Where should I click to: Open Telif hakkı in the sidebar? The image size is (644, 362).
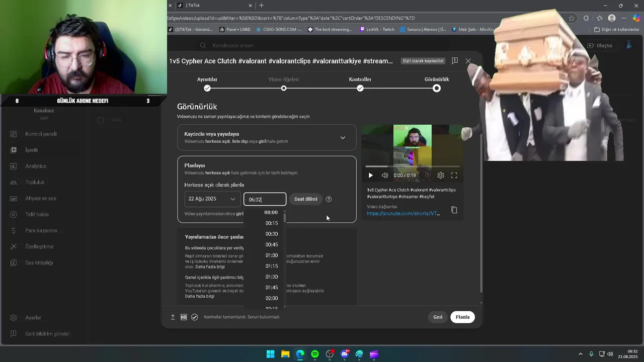tap(37, 215)
